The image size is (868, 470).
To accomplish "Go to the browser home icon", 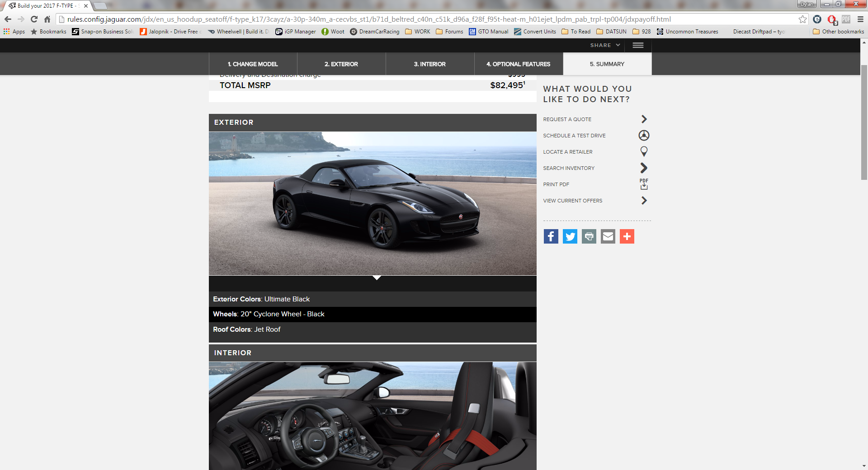I will [x=47, y=19].
